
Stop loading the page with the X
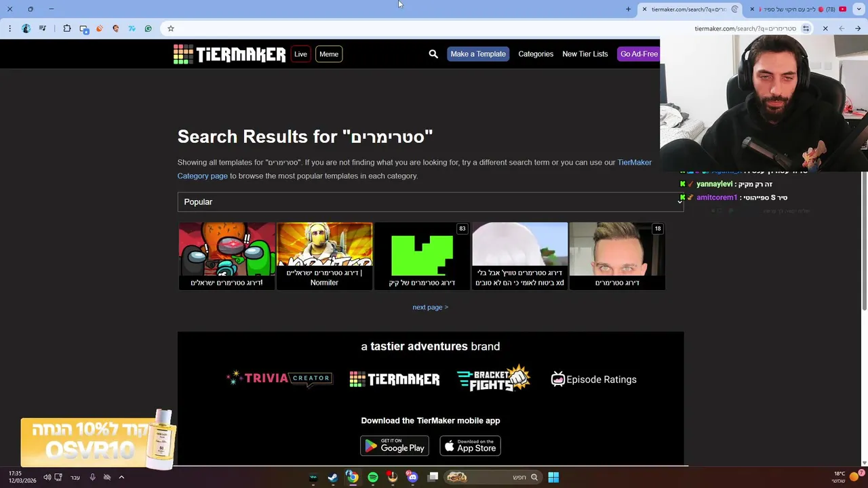click(825, 28)
